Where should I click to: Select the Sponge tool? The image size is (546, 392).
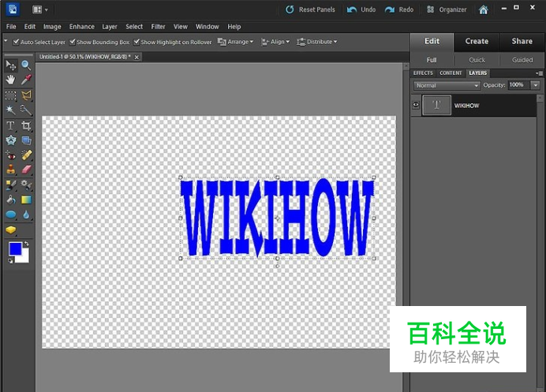point(11,230)
